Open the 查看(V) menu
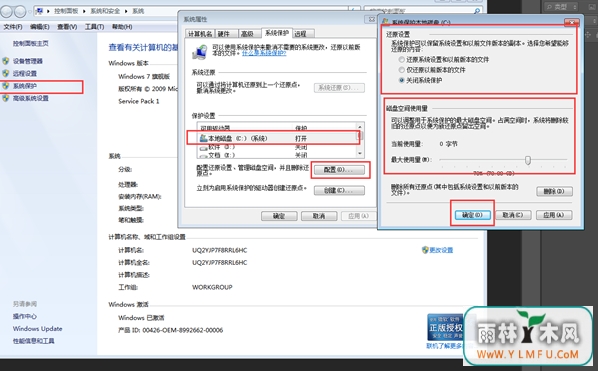The height and width of the screenshot is (371, 598). 67,27
